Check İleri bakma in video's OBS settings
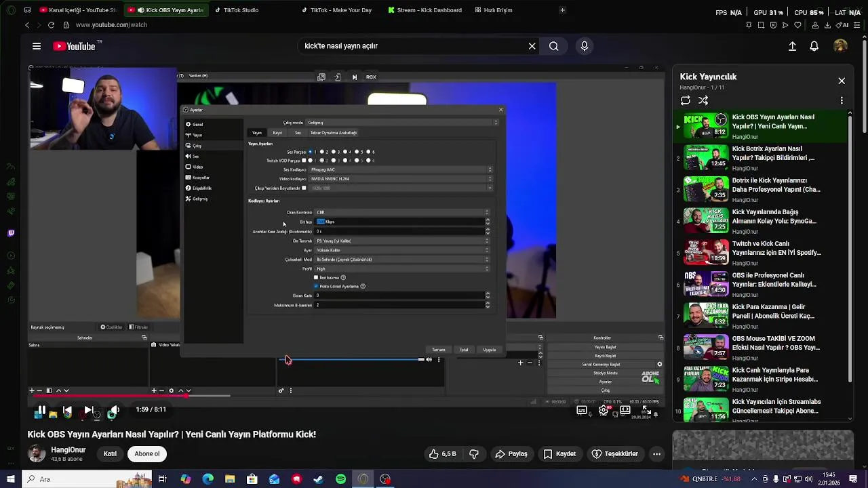Screen dimensions: 868x488 316,277
